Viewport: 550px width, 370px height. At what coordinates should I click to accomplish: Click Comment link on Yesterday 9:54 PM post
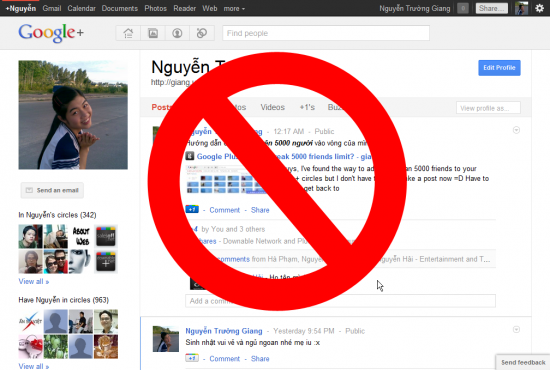[224, 358]
